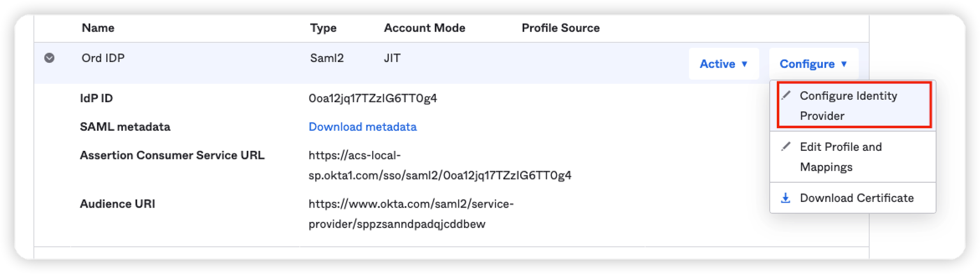Collapse the Ord IDP row chevron

click(x=50, y=58)
